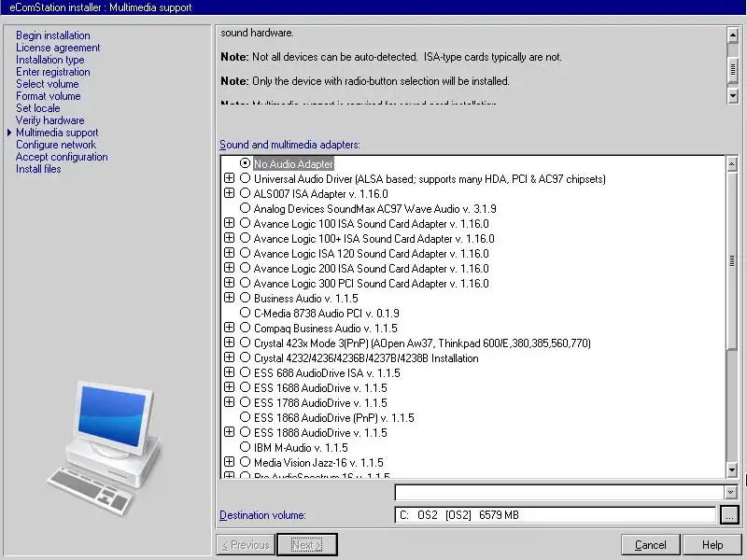Proceed with the Next button

(x=307, y=545)
